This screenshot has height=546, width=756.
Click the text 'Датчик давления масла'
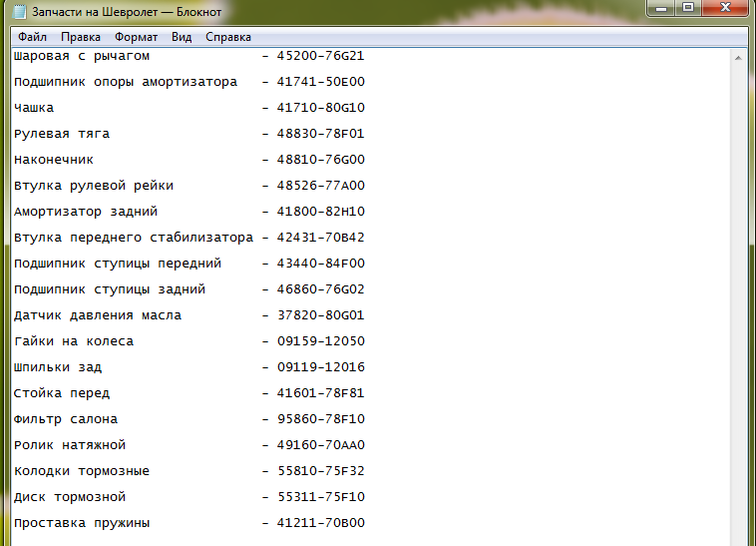98,316
